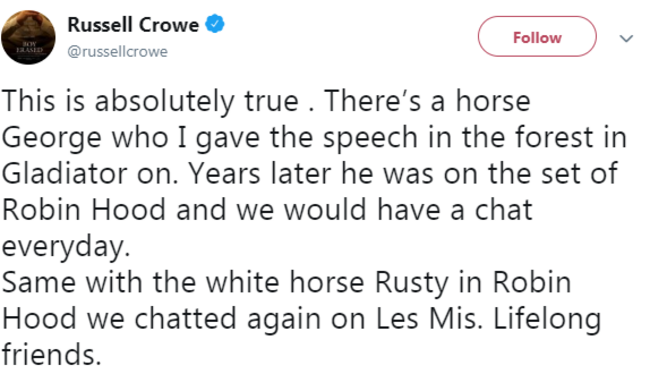Screen dimensions: 650x391
Task: Click the word speech in the tweet
Action: (x=370, y=139)
